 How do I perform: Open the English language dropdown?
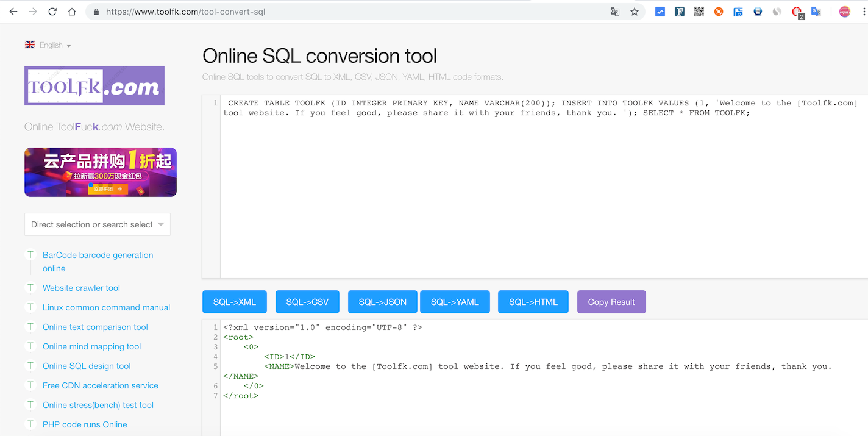48,45
